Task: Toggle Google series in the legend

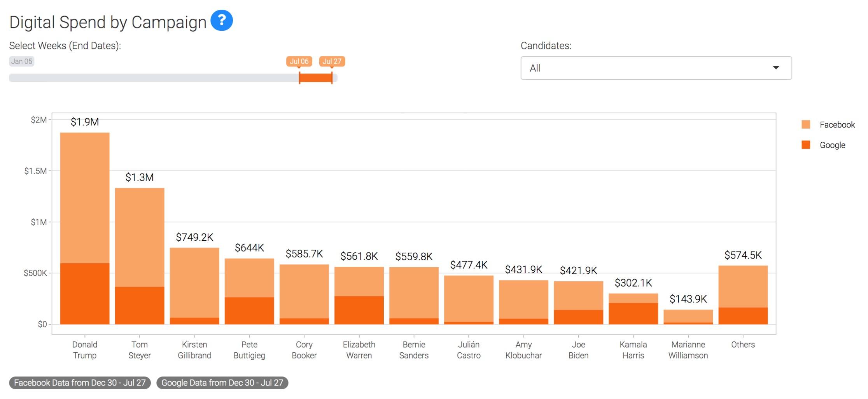Action: point(832,145)
